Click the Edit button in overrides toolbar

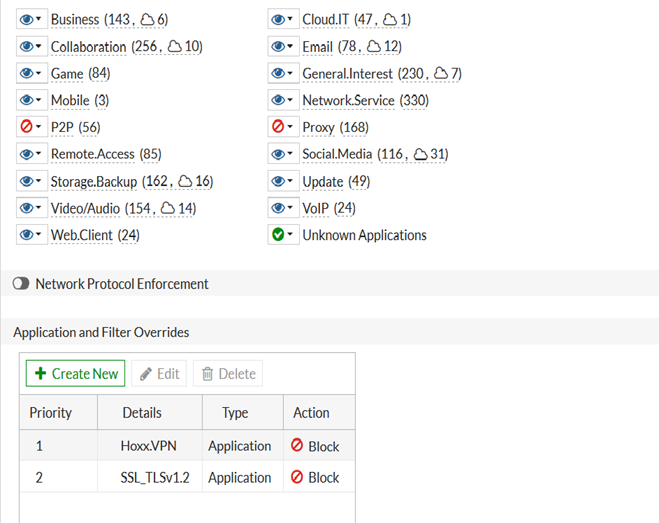click(x=158, y=374)
